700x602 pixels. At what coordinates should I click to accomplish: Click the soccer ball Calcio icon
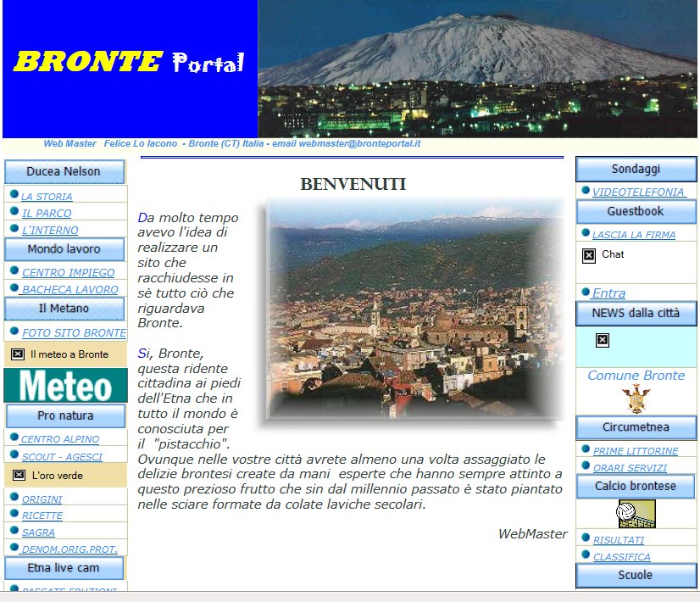636,514
